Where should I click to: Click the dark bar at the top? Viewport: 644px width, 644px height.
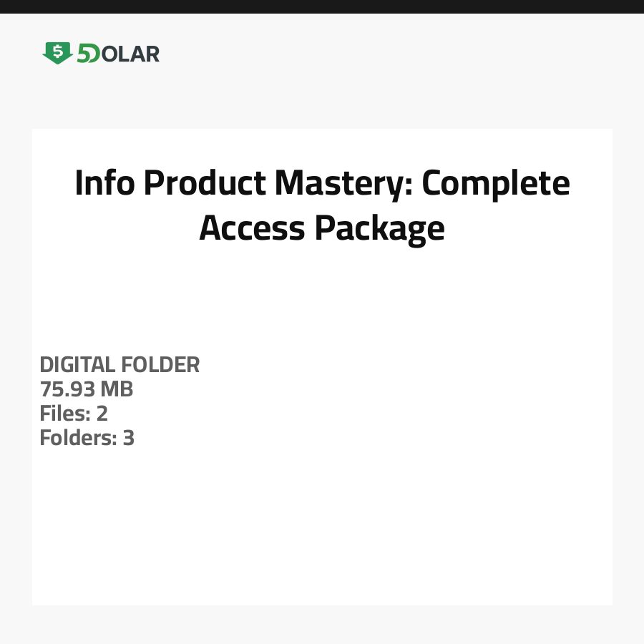[x=322, y=6]
